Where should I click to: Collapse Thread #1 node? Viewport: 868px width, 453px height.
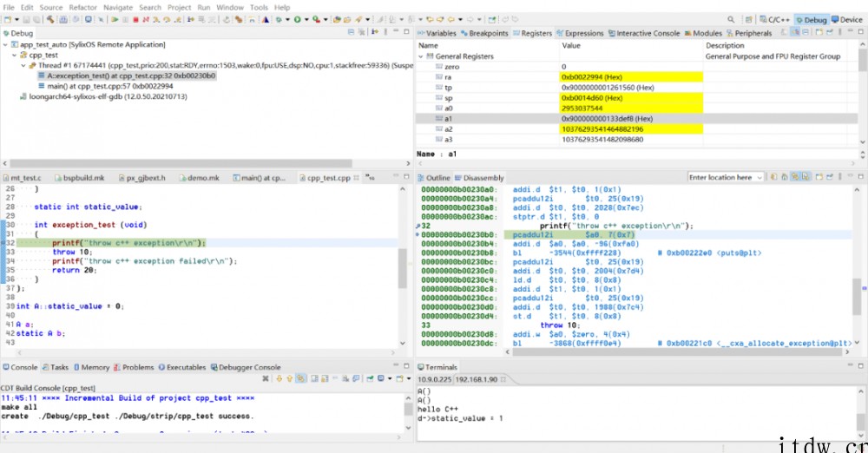23,65
